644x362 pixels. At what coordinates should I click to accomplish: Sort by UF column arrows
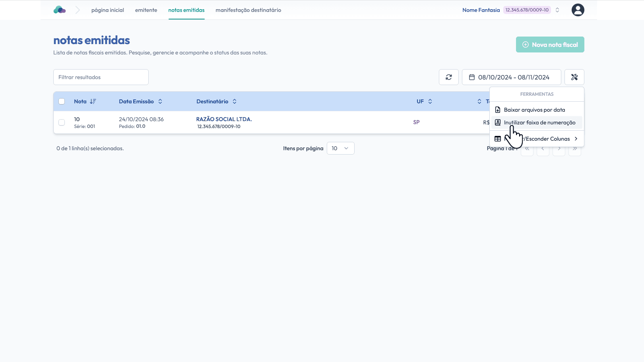pyautogui.click(x=430, y=101)
